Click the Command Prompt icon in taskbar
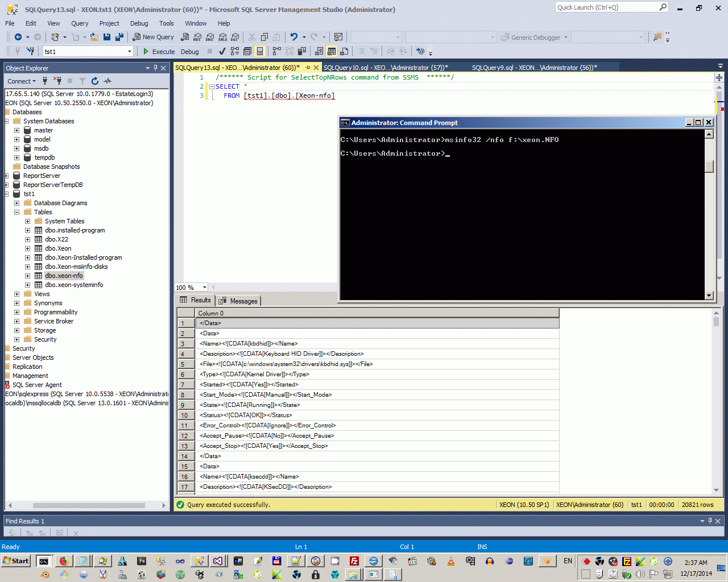728x582 pixels. 44,561
